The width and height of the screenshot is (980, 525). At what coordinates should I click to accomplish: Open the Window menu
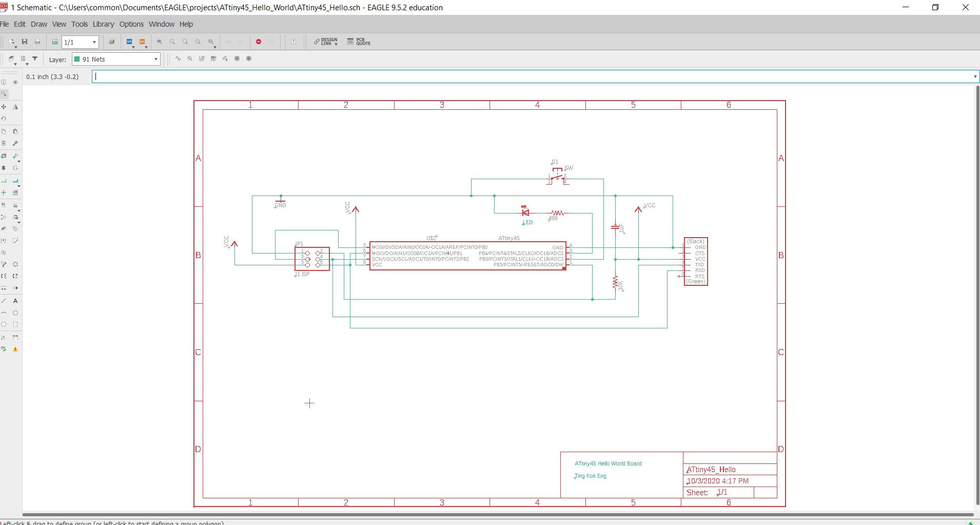coord(162,24)
